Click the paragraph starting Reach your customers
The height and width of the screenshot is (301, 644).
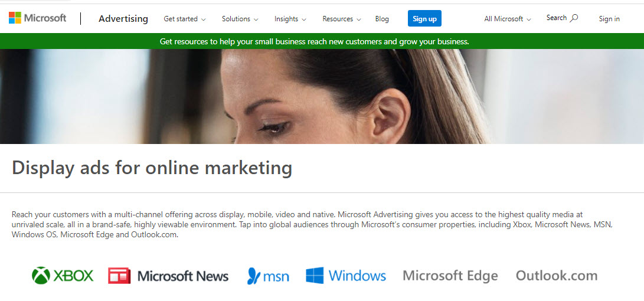(x=312, y=225)
